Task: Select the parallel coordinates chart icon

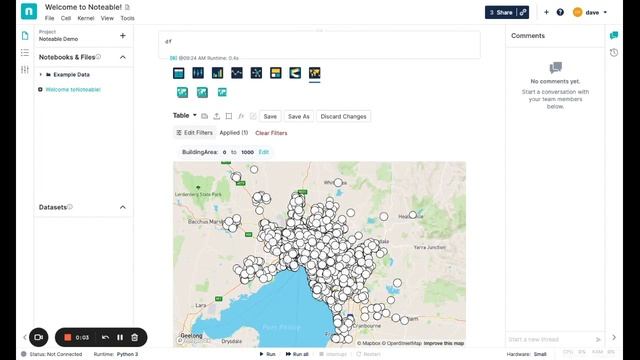Action: (198, 73)
